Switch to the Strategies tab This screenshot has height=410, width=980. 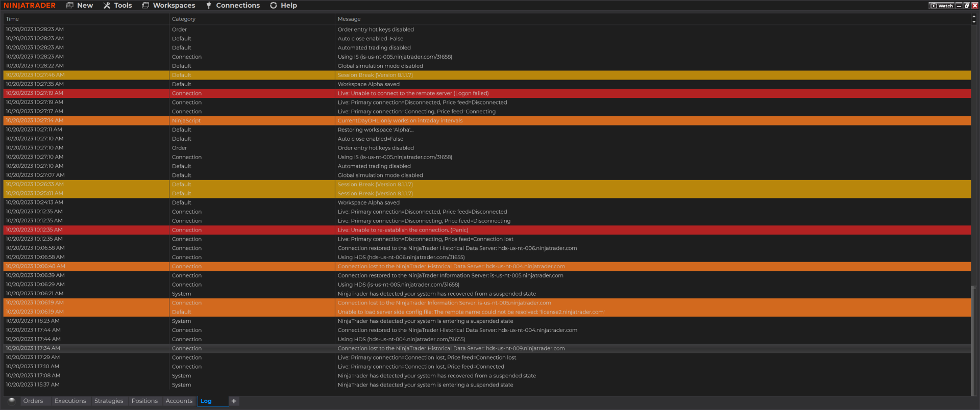coord(109,401)
